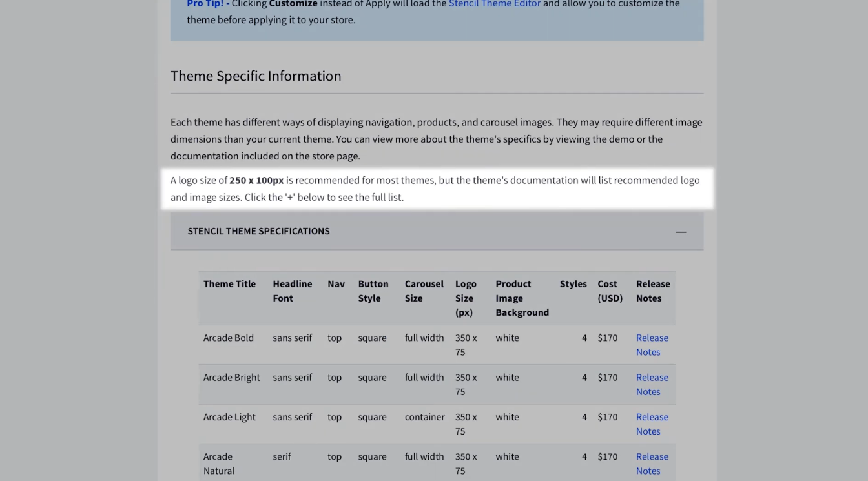
Task: Open Release Notes for Arcade Light
Action: tap(652, 424)
